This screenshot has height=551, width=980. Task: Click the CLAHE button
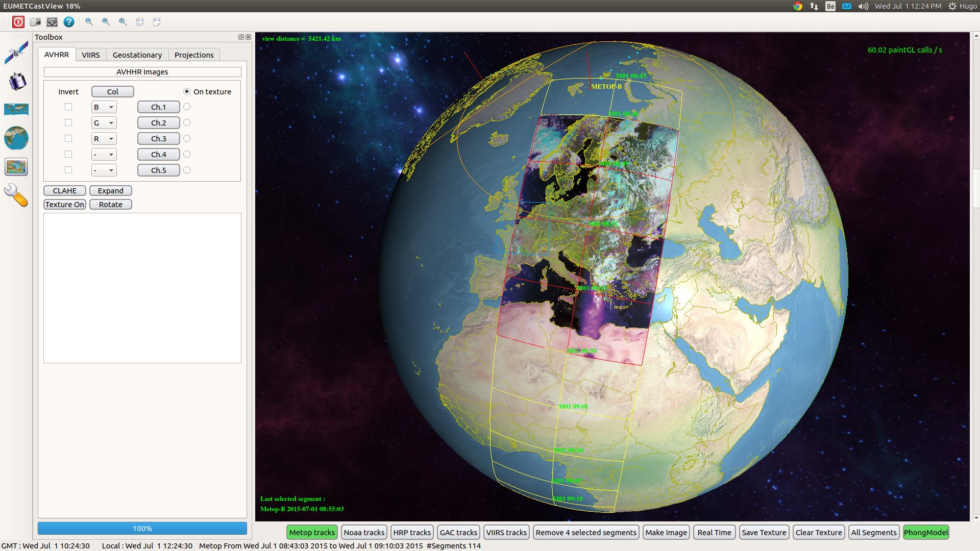click(65, 191)
